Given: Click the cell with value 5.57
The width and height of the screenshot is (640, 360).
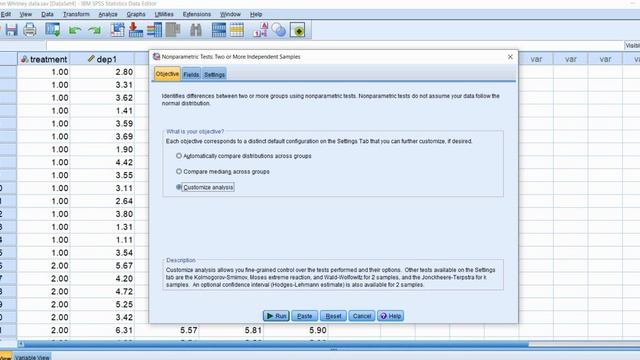Looking at the screenshot, I should (x=167, y=330).
